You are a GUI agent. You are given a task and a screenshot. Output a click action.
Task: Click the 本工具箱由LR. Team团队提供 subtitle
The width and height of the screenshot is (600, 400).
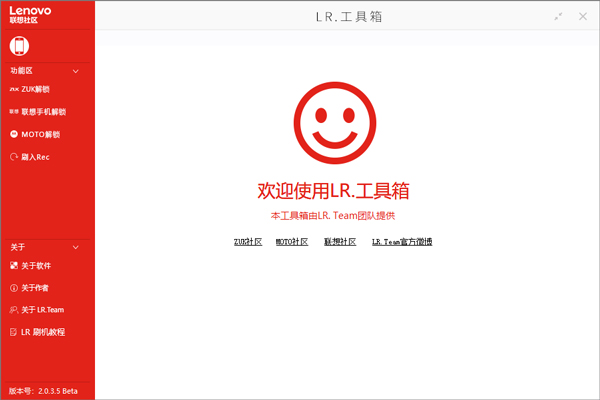[x=333, y=216]
